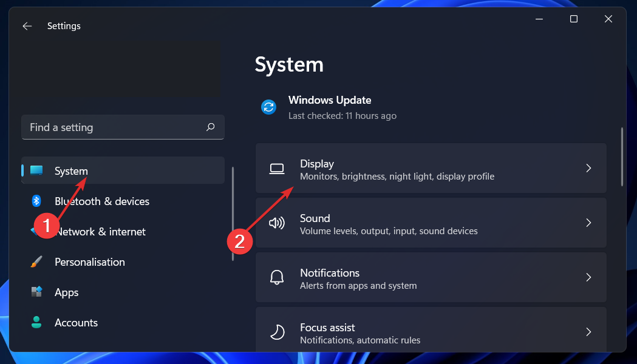Open Display settings page
The height and width of the screenshot is (364, 637).
click(431, 168)
